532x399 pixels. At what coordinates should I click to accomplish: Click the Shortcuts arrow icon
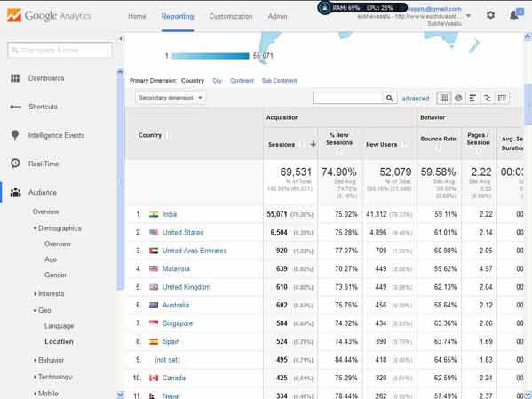coord(15,107)
